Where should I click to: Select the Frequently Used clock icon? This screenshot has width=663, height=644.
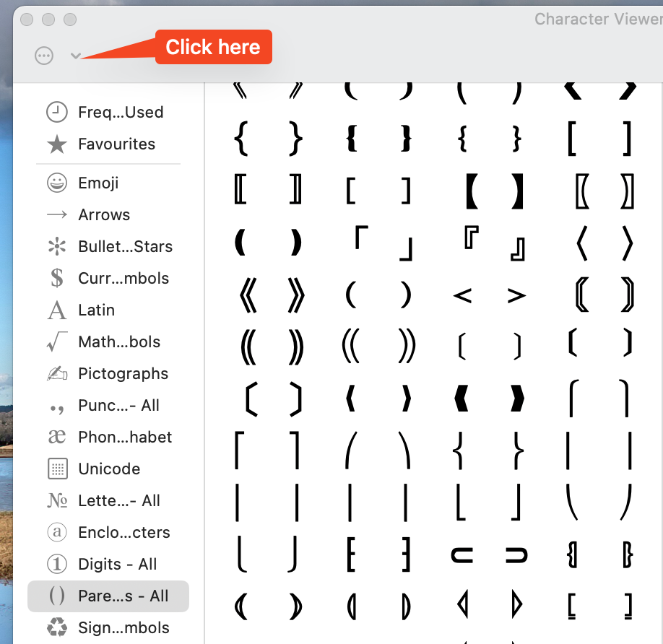point(56,113)
